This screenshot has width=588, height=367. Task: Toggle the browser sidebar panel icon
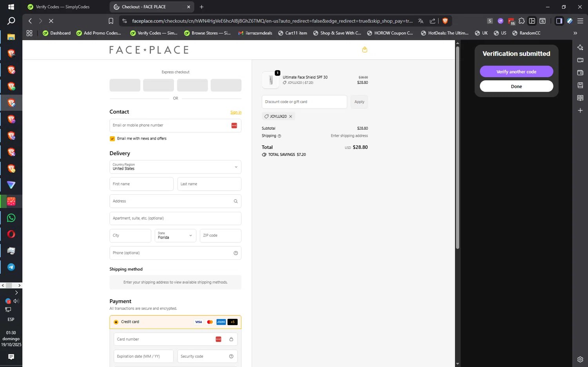tap(559, 21)
